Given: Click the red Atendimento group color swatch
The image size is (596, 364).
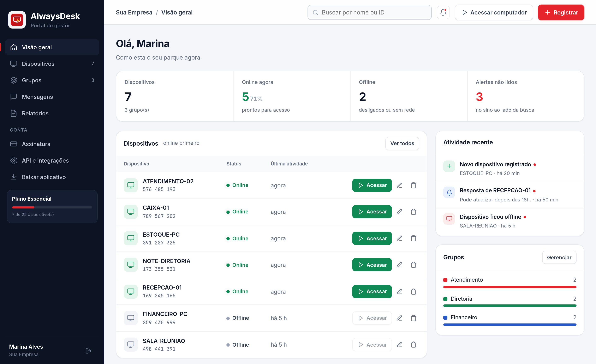Looking at the screenshot, I should (x=445, y=280).
